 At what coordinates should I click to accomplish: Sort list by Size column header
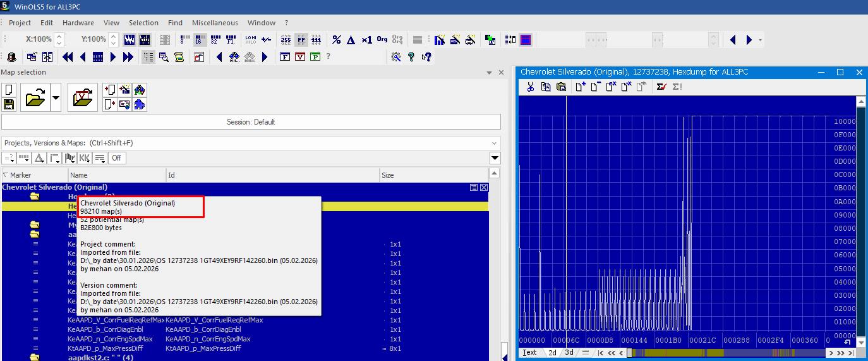pos(434,175)
